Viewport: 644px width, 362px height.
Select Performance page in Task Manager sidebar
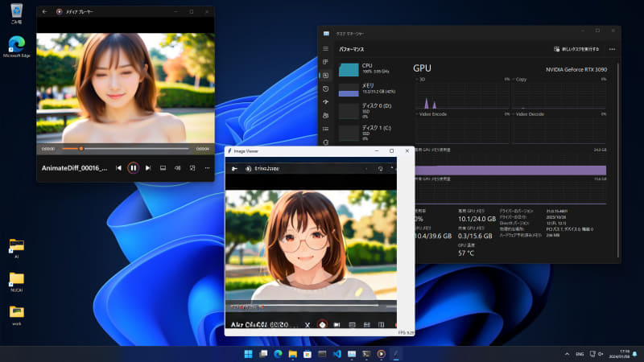[326, 76]
